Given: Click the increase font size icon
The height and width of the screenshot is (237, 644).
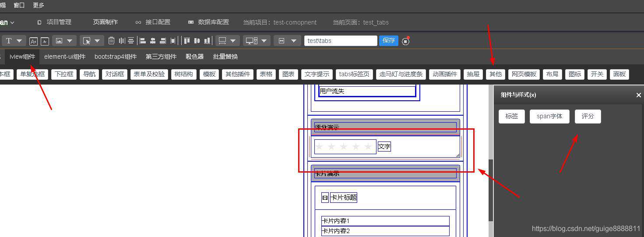Looking at the screenshot, I should pyautogui.click(x=33, y=41).
